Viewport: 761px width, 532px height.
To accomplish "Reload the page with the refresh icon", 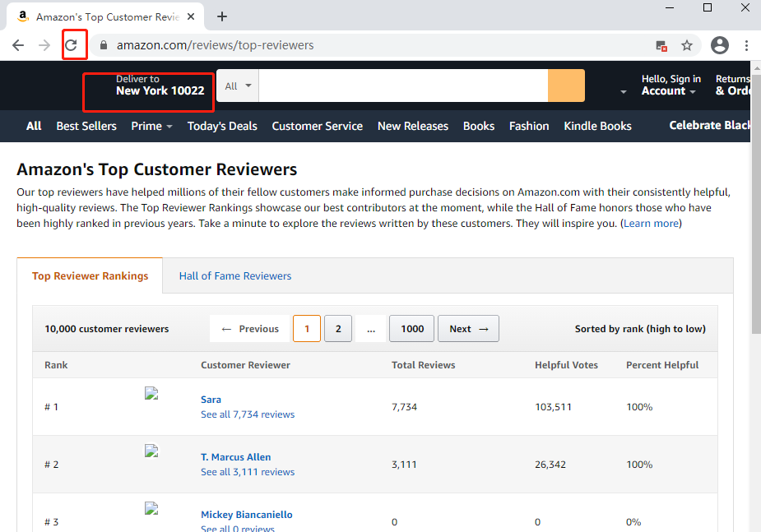I will 73,45.
